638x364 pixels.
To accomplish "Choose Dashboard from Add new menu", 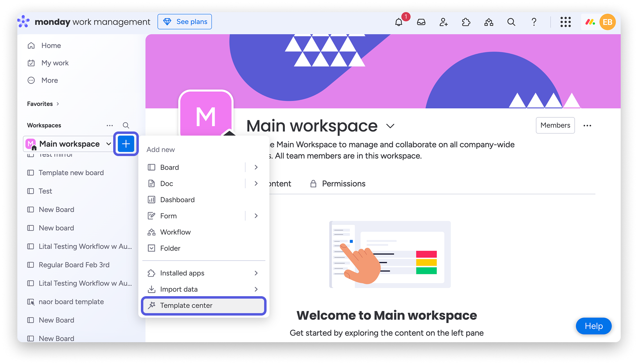I will pos(204,200).
